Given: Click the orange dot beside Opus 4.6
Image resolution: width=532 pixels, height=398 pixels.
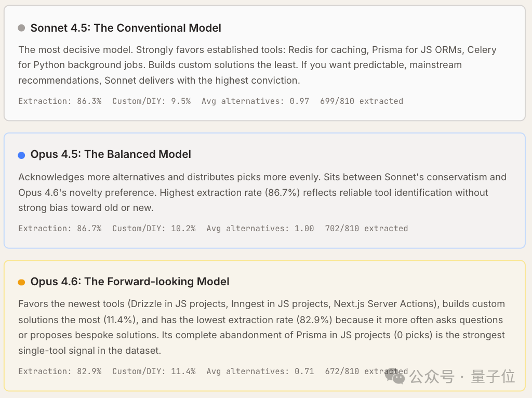Looking at the screenshot, I should (x=21, y=282).
